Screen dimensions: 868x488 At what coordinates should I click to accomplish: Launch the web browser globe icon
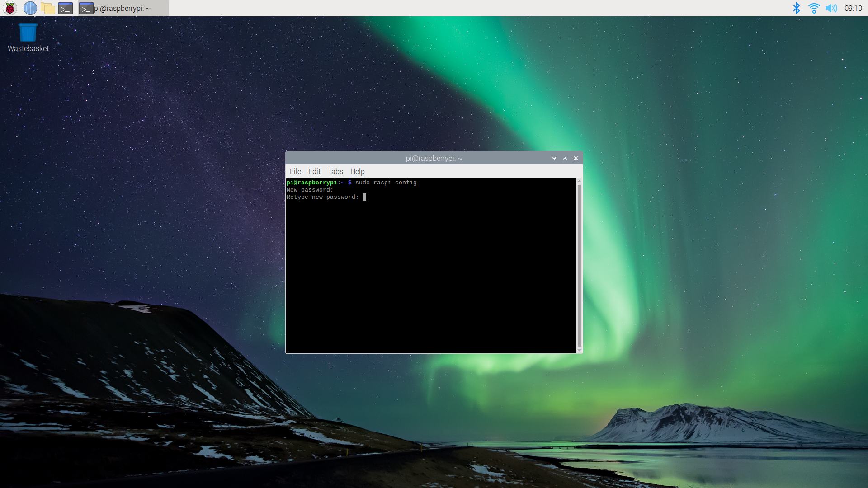(x=30, y=8)
